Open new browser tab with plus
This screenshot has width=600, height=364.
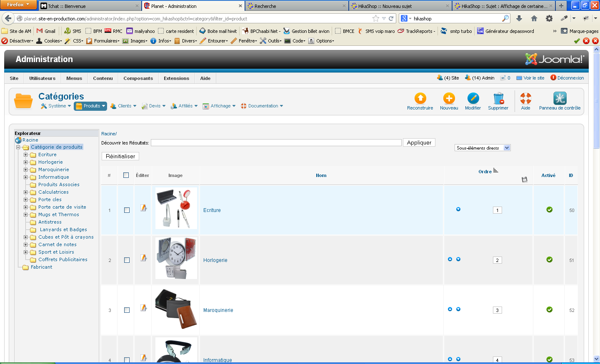coord(561,6)
